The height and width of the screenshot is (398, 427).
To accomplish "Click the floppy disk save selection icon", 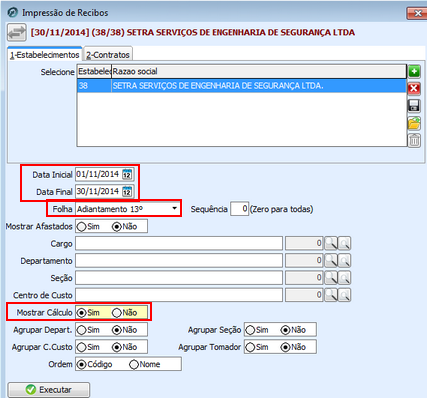I will tap(414, 106).
